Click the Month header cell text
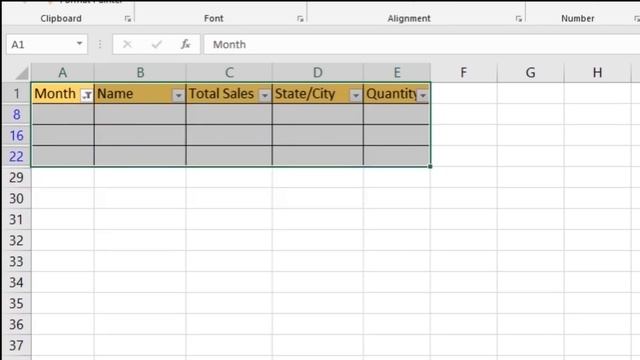 (55, 93)
